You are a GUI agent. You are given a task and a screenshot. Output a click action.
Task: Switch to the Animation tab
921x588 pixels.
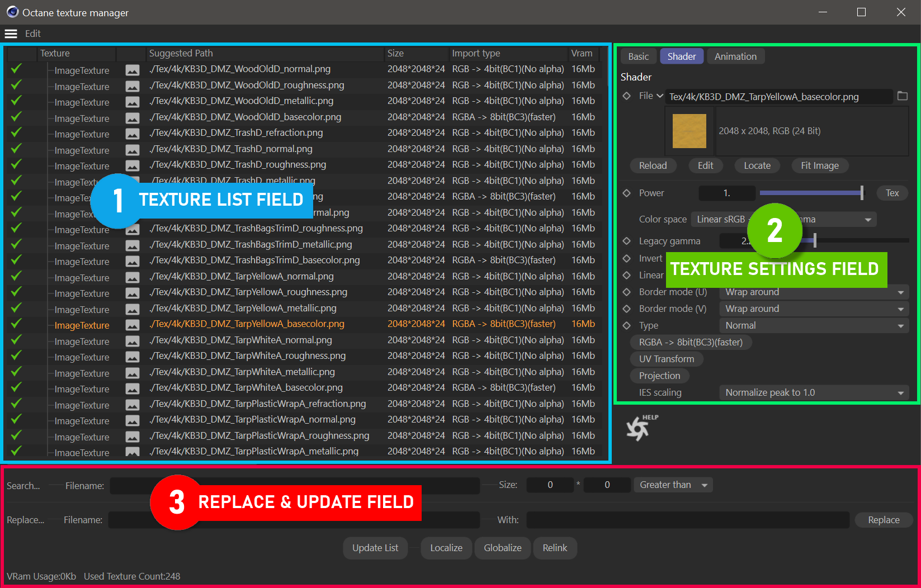tap(735, 56)
